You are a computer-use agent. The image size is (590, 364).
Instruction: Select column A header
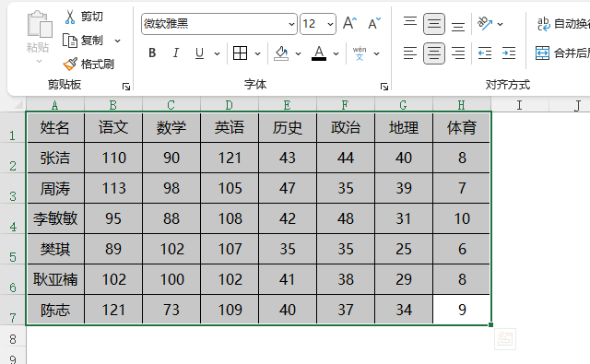pyautogui.click(x=55, y=105)
